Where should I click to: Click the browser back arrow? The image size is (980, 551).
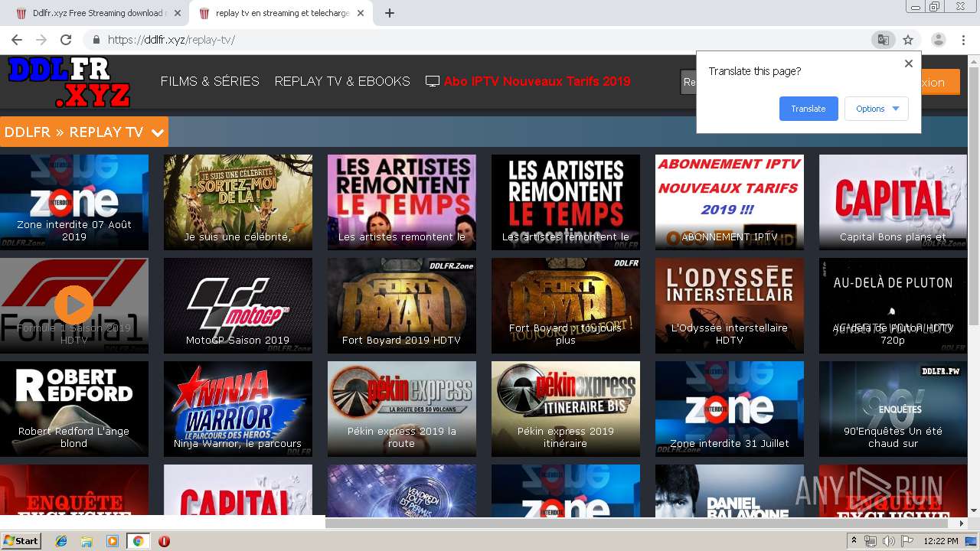click(x=17, y=40)
